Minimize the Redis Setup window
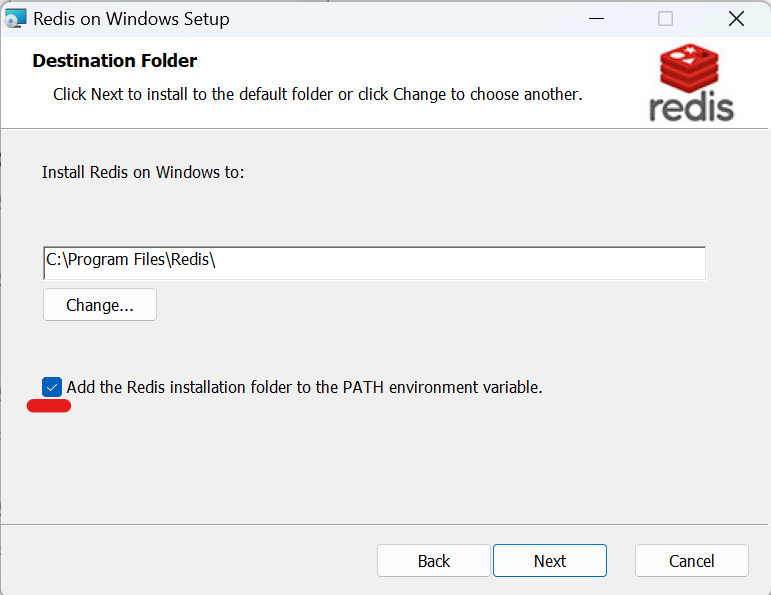 [x=596, y=19]
